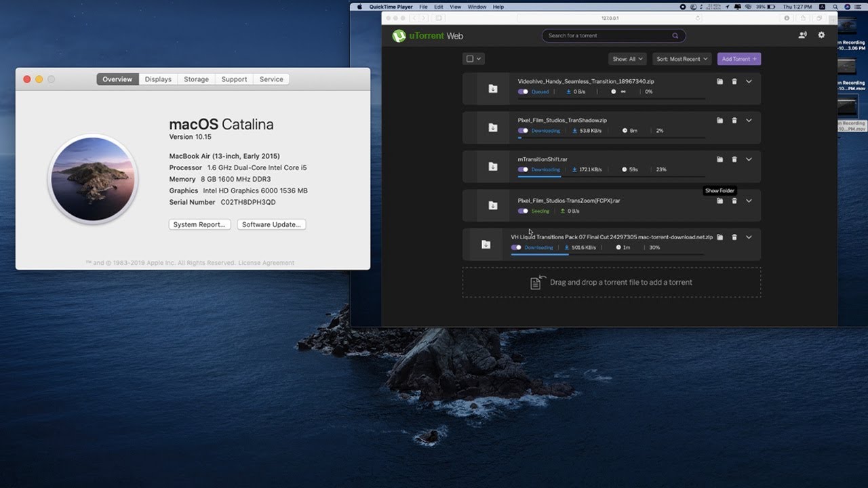Switch to the Support tab
Image resolution: width=868 pixels, height=488 pixels.
point(235,79)
